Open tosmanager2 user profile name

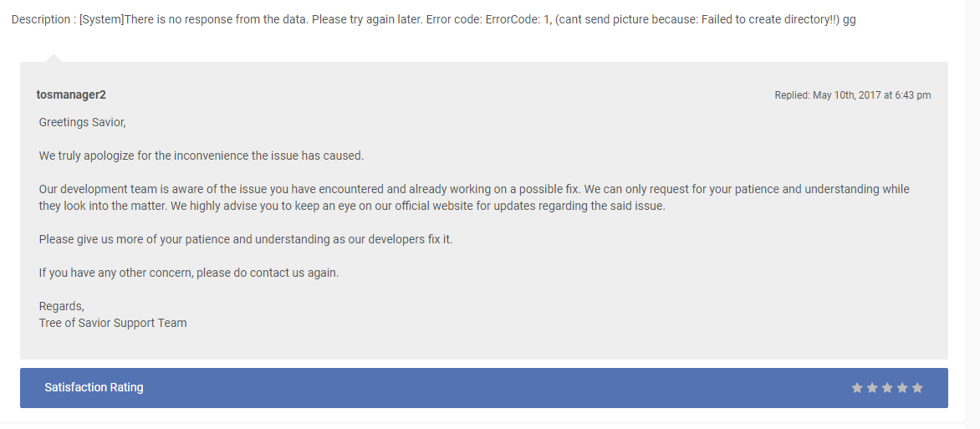(71, 94)
